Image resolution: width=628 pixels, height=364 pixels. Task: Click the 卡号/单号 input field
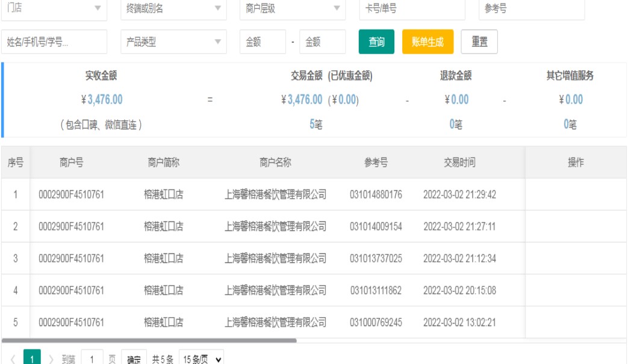click(412, 9)
